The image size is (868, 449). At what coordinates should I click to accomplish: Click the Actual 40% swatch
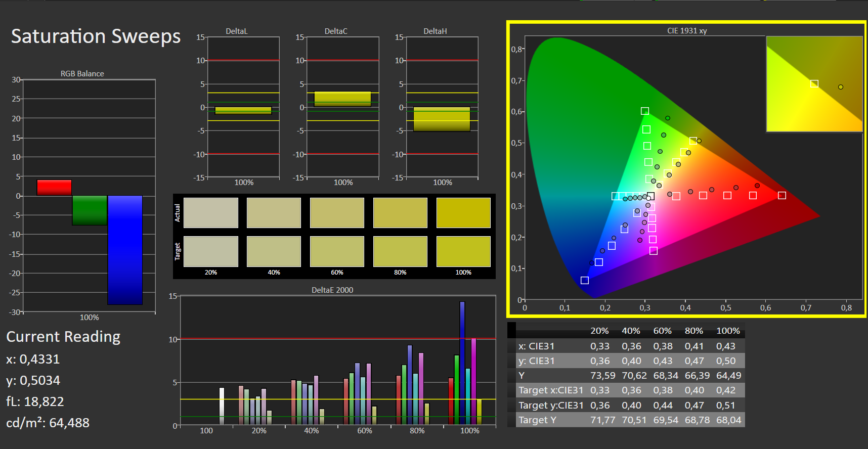pyautogui.click(x=274, y=213)
